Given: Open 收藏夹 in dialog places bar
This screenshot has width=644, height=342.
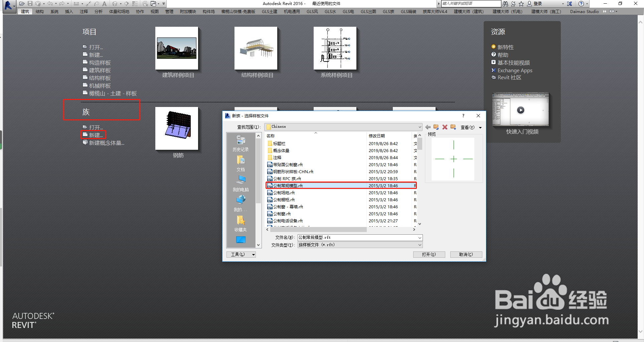Looking at the screenshot, I should coord(240,224).
